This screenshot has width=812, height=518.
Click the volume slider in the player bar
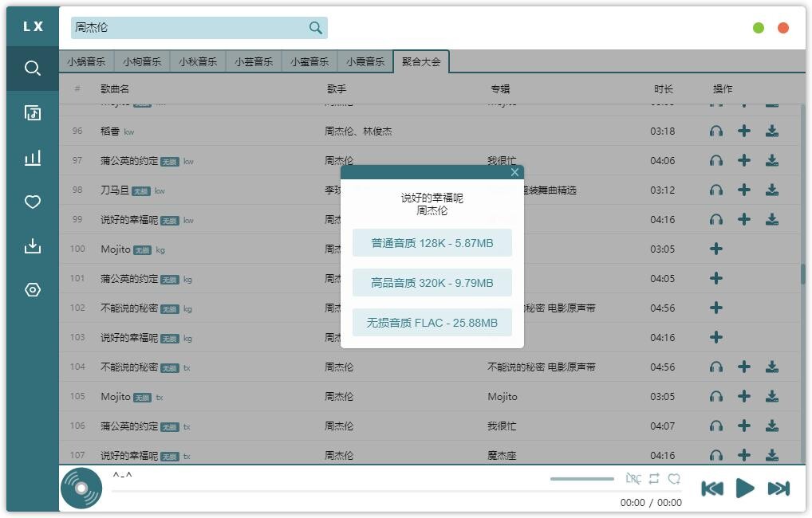[x=582, y=479]
